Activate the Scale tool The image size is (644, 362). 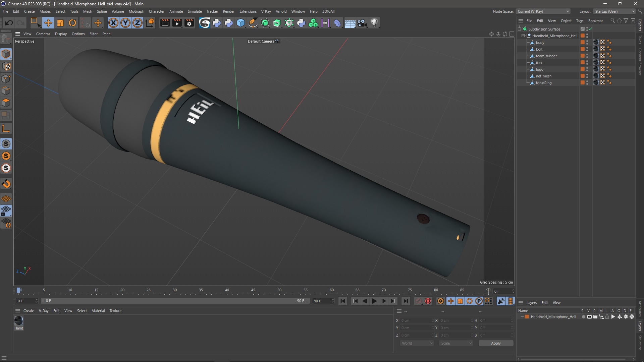60,23
